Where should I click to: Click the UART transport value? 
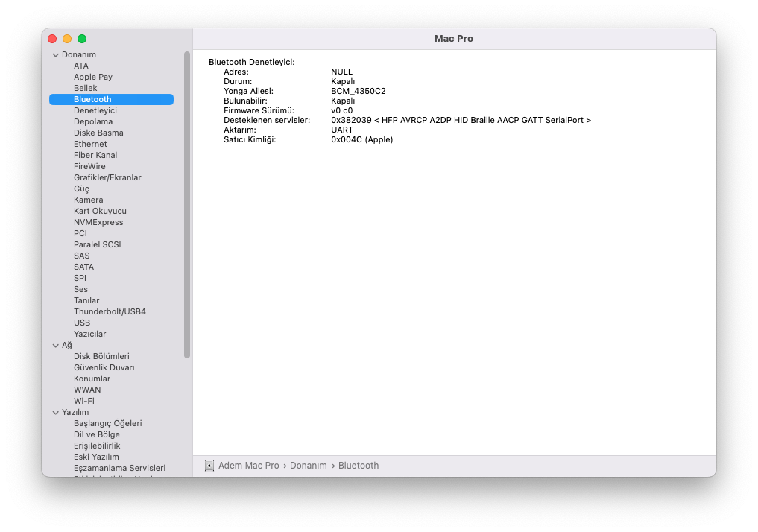click(x=342, y=130)
